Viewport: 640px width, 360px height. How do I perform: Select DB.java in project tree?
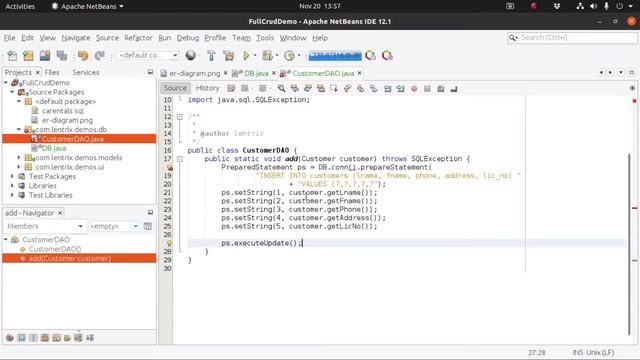[53, 148]
